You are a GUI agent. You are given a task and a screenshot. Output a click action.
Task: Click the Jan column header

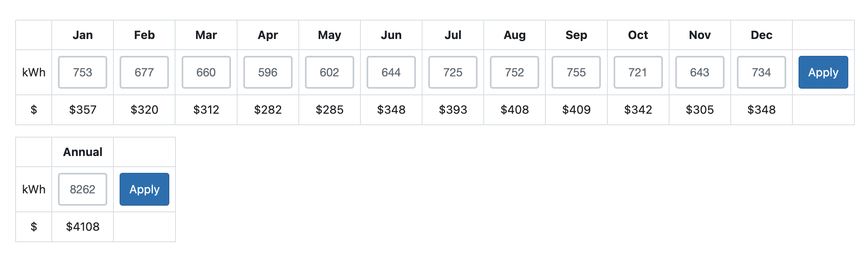coord(83,35)
